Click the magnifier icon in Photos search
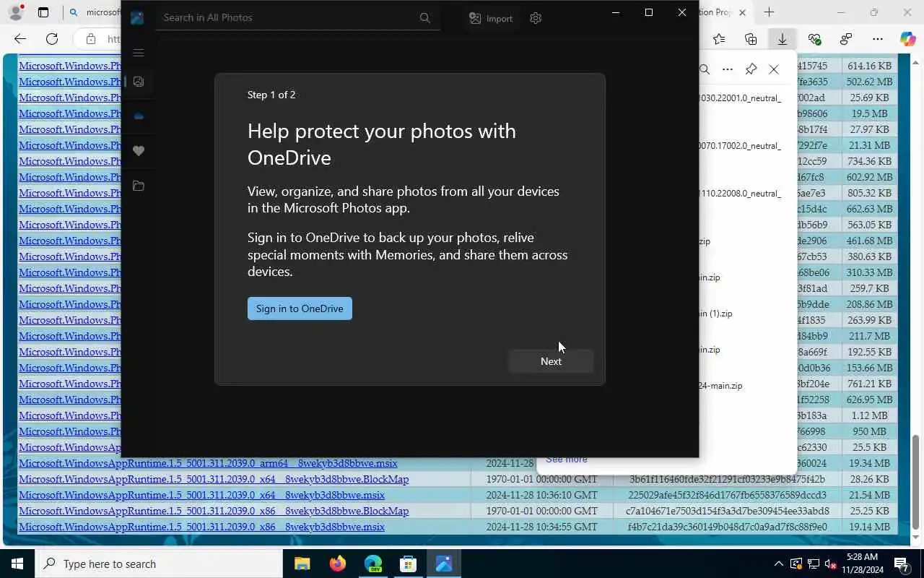924x578 pixels. (x=424, y=18)
